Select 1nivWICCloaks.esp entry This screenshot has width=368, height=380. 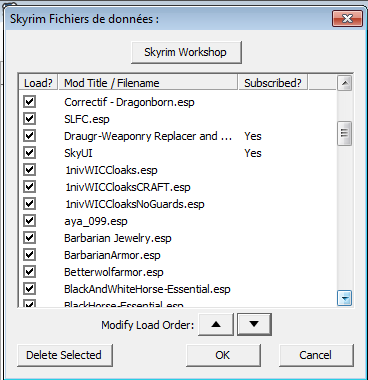click(111, 170)
